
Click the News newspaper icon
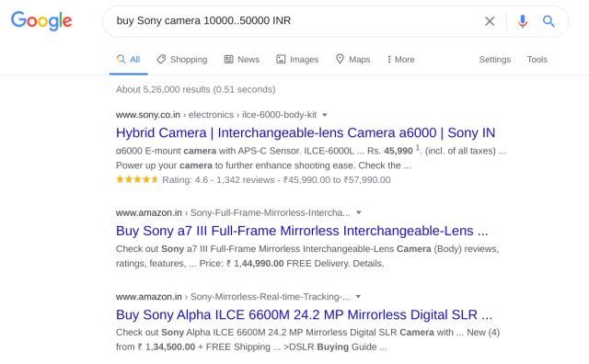coord(228,59)
